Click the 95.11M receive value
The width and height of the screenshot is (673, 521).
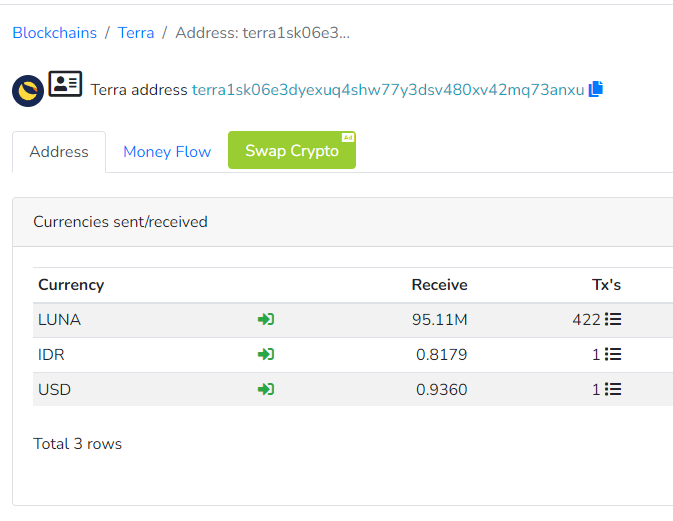point(440,320)
